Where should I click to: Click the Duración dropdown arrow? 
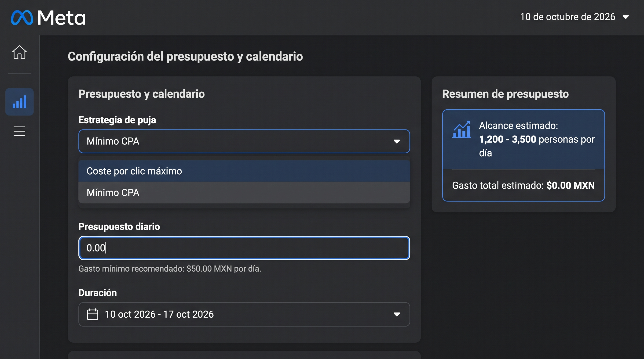(x=397, y=314)
